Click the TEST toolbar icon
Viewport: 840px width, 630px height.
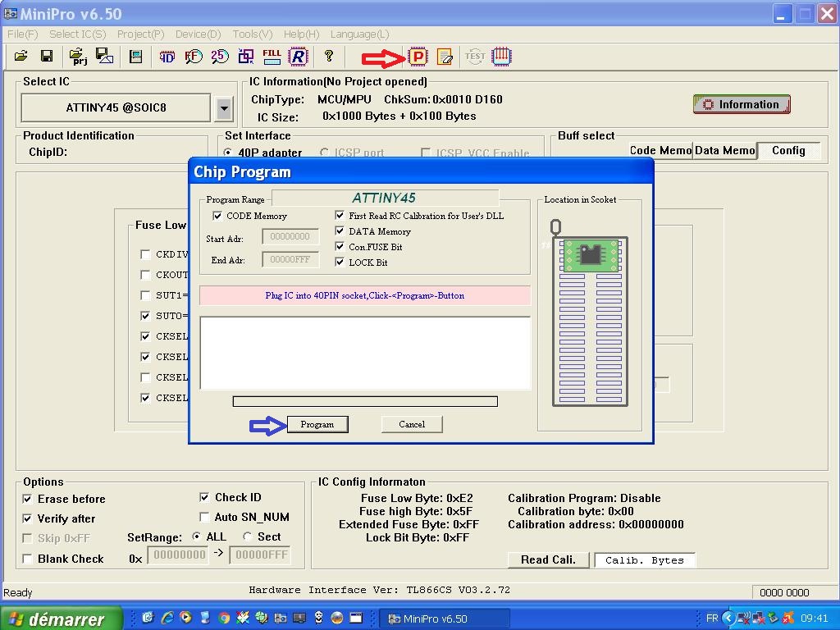pyautogui.click(x=475, y=57)
